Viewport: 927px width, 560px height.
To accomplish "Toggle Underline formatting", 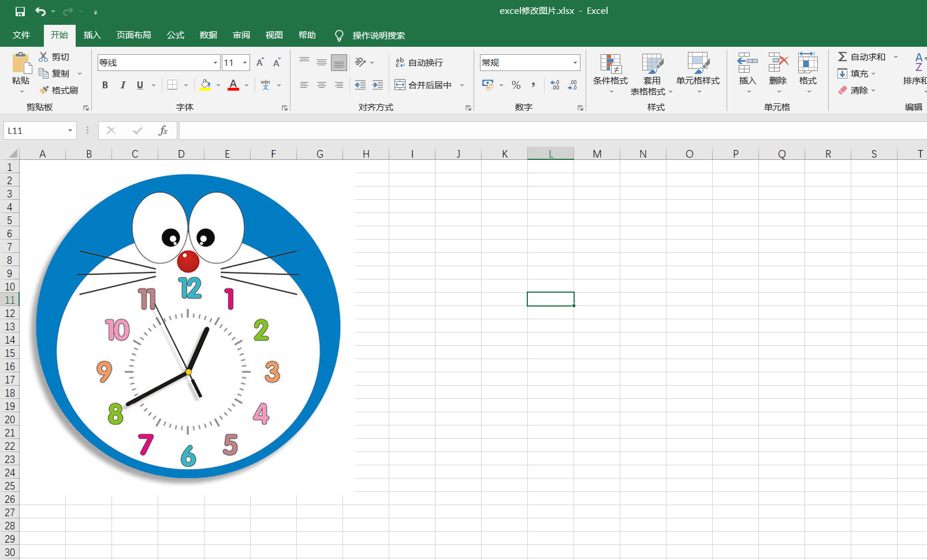I will [x=140, y=85].
